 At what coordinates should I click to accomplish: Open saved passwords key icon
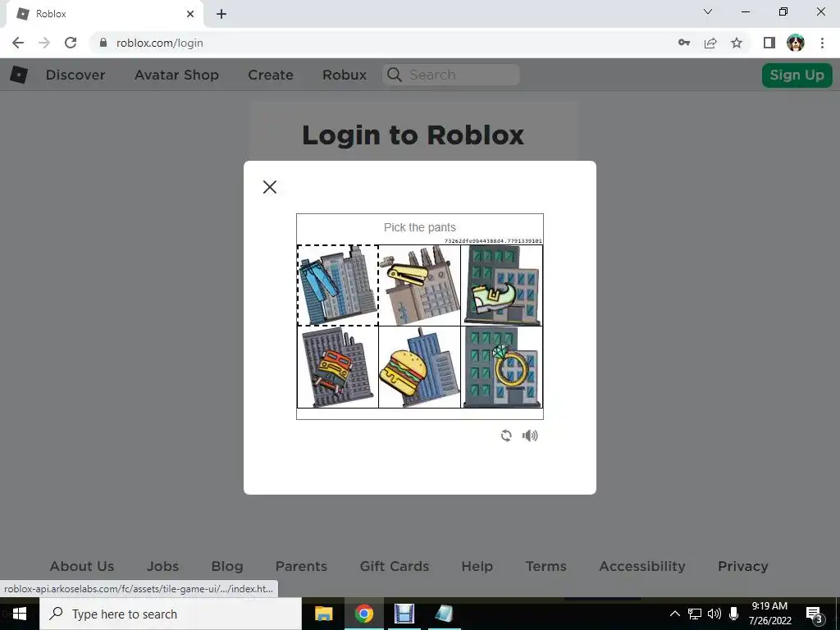pyautogui.click(x=684, y=43)
